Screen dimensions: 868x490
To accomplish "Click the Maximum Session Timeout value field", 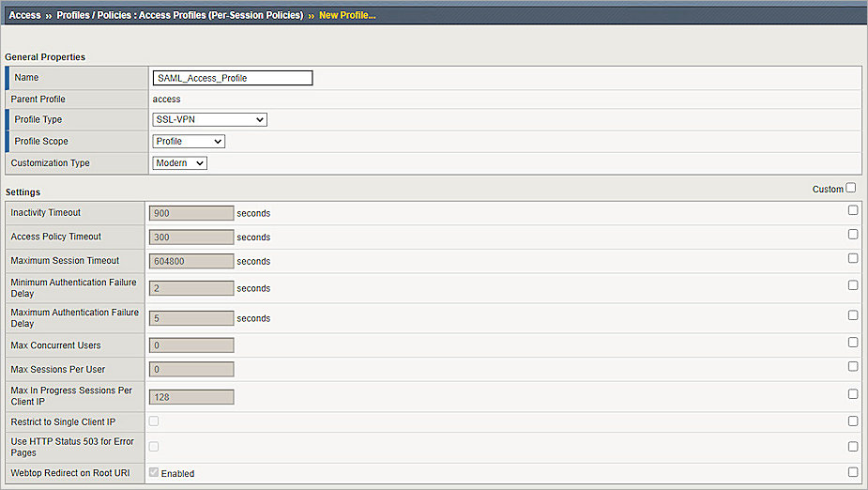I will 191,261.
